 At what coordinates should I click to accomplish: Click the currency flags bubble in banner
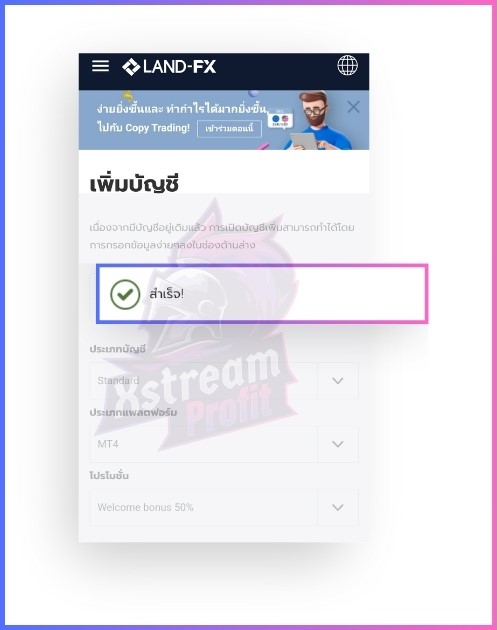tap(280, 119)
